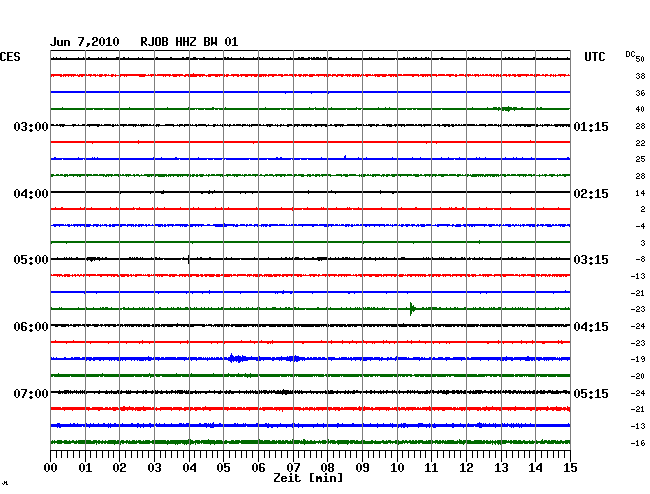This screenshot has width=650, height=494.
Task: Click DC offset value "-19"
Action: 638,359
